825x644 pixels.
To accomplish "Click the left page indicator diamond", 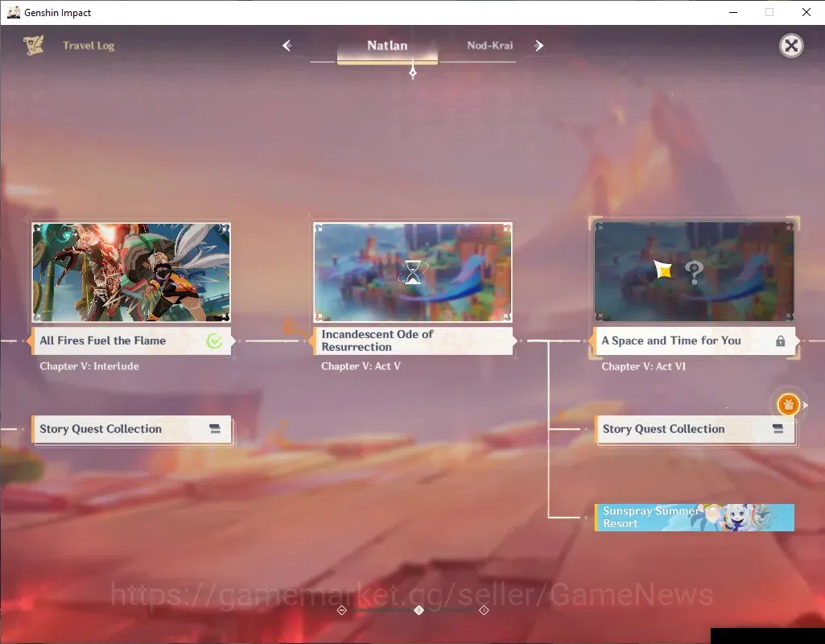I will pos(341,610).
